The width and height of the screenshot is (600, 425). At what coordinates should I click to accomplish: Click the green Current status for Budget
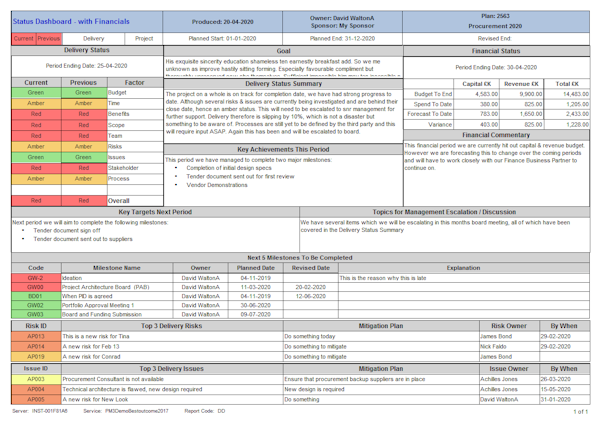point(35,93)
